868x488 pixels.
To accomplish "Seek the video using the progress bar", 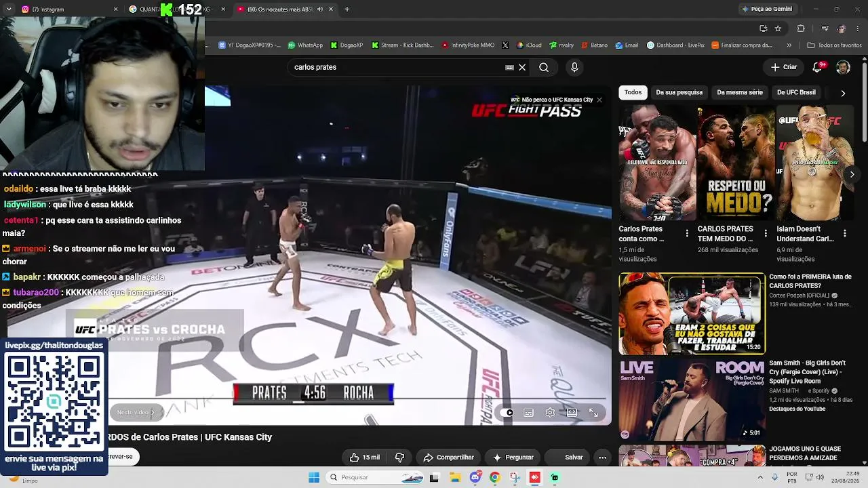I will click(x=357, y=399).
